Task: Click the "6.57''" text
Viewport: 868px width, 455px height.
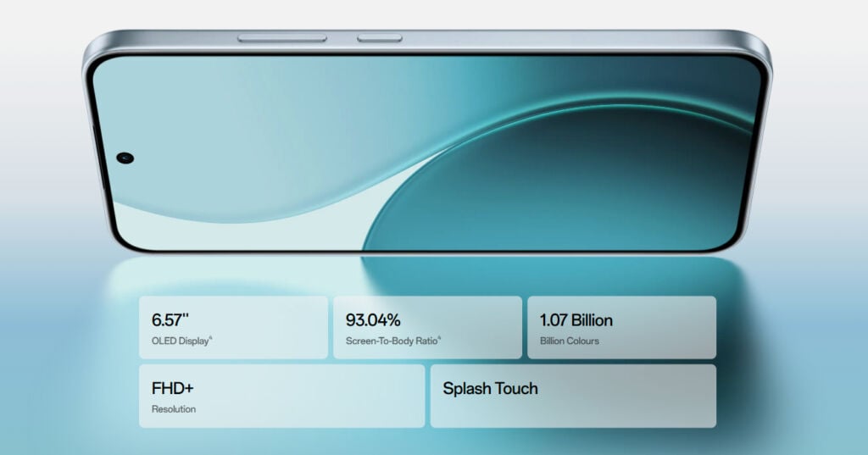Action: (170, 320)
